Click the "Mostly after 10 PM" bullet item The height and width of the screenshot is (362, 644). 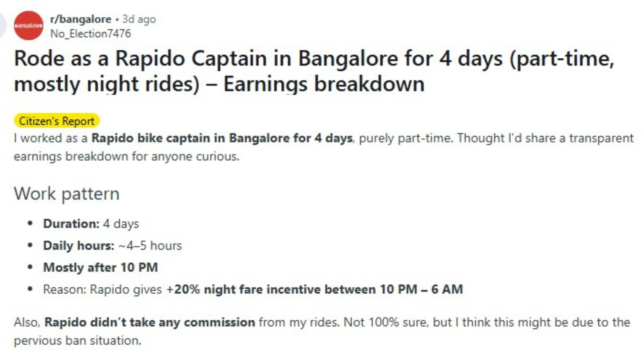coord(101,267)
